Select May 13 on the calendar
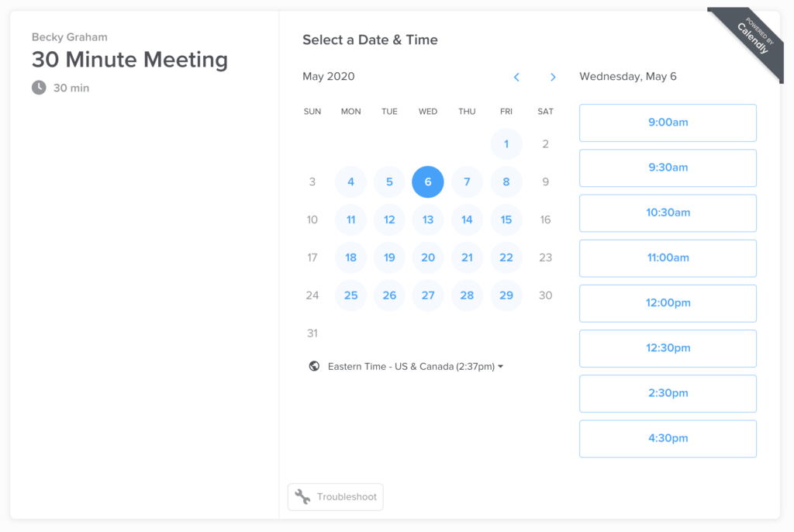This screenshot has width=794, height=532. click(x=428, y=220)
